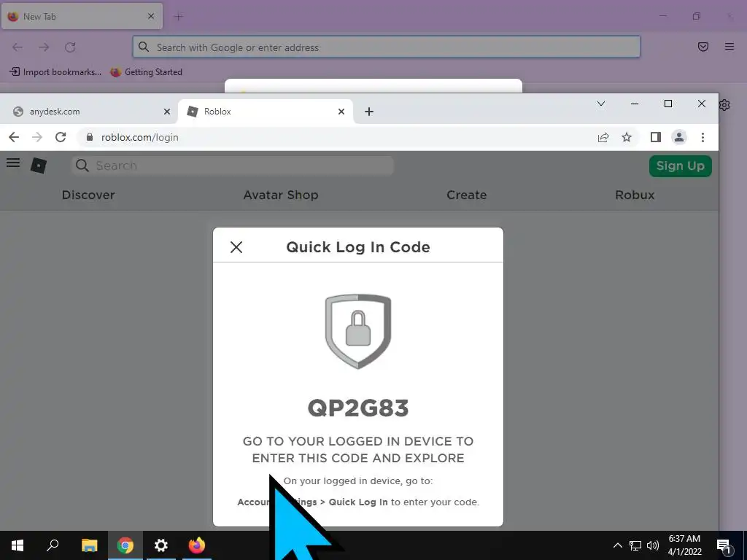Share this page from Chrome address bar
747x560 pixels.
point(603,137)
